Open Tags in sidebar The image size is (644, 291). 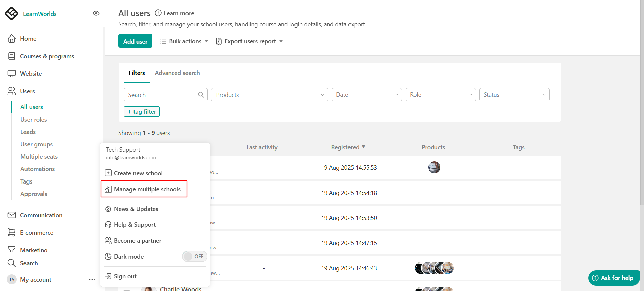pos(26,181)
